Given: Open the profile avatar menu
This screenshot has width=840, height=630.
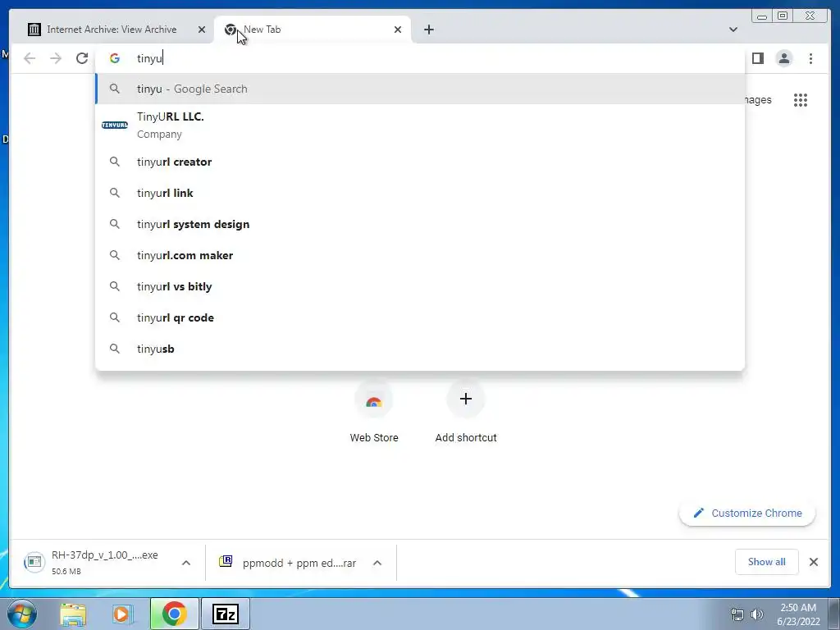Looking at the screenshot, I should point(783,58).
